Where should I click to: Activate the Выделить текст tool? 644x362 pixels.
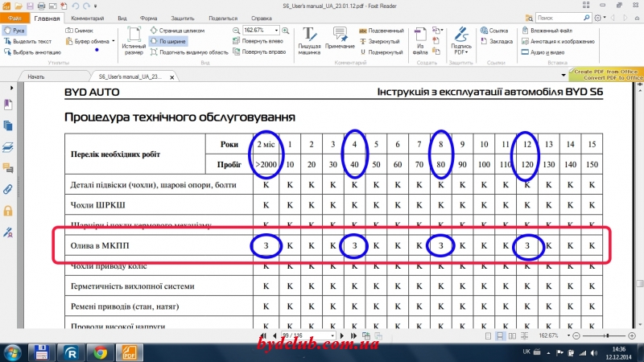[28, 42]
